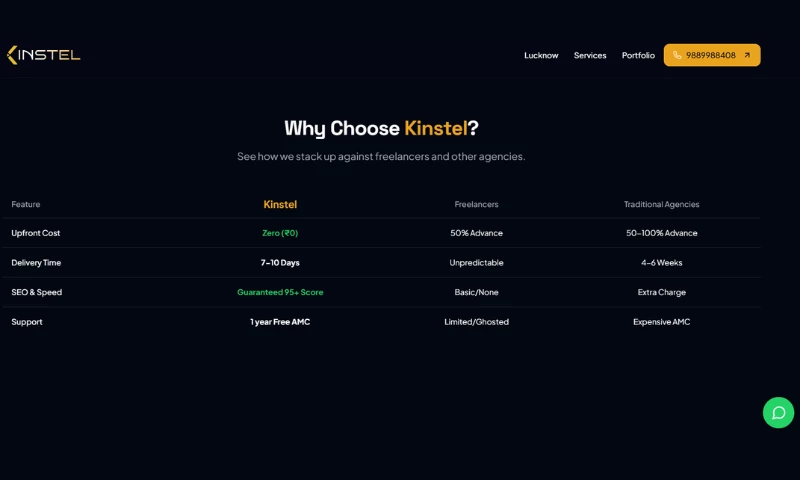Image resolution: width=800 pixels, height=480 pixels.
Task: Open the Lucknow nav link
Action: click(x=541, y=55)
